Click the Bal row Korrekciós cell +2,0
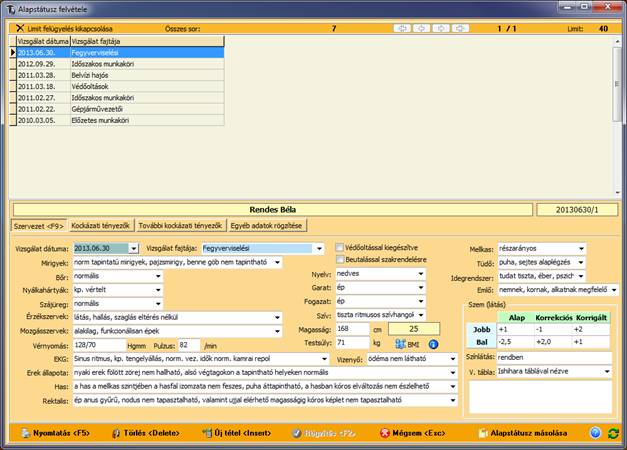 click(554, 342)
